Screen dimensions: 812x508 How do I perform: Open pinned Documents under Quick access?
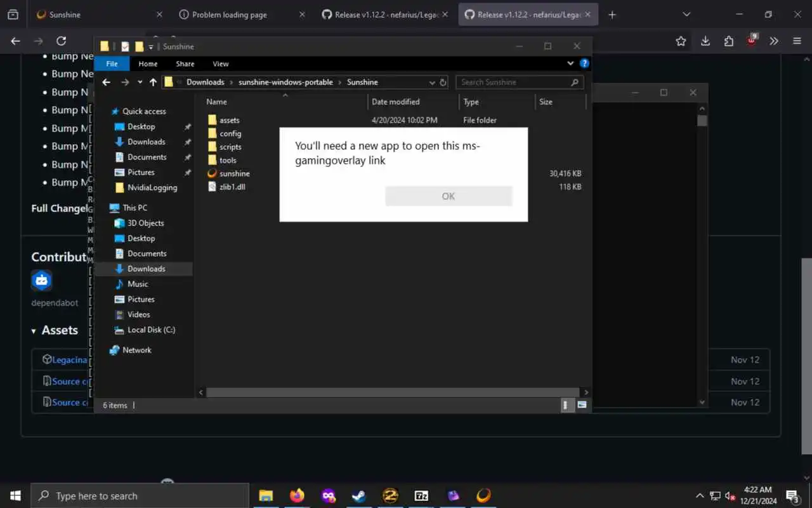pyautogui.click(x=147, y=157)
